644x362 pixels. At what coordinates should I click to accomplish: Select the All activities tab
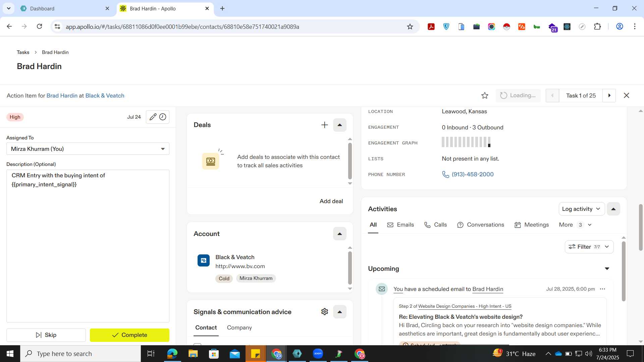[x=373, y=225]
